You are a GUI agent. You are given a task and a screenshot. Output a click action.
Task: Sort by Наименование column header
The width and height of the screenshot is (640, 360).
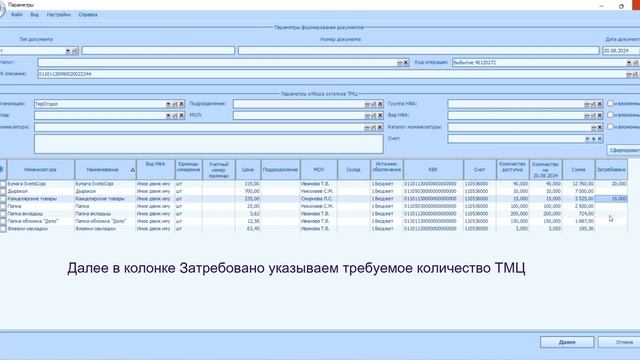coord(105,170)
